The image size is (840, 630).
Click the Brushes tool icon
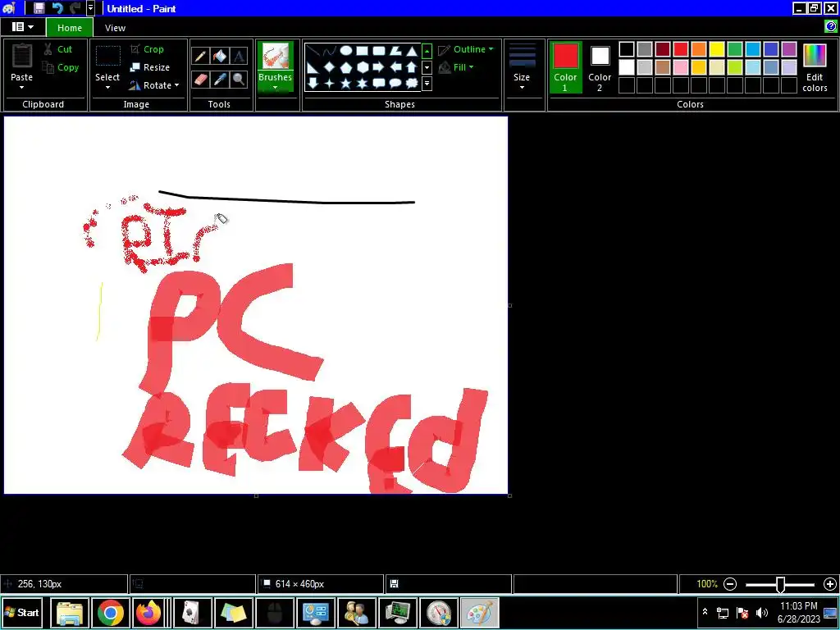tap(276, 56)
